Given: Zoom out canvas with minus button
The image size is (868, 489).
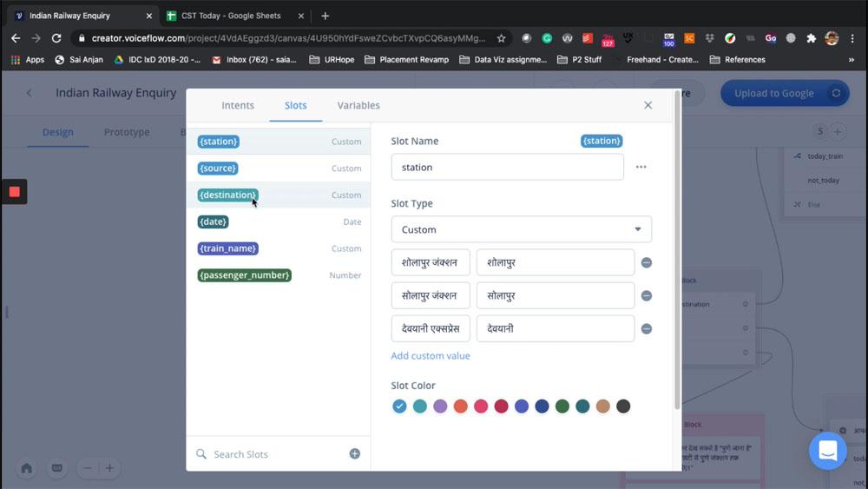Looking at the screenshot, I should [x=88, y=468].
